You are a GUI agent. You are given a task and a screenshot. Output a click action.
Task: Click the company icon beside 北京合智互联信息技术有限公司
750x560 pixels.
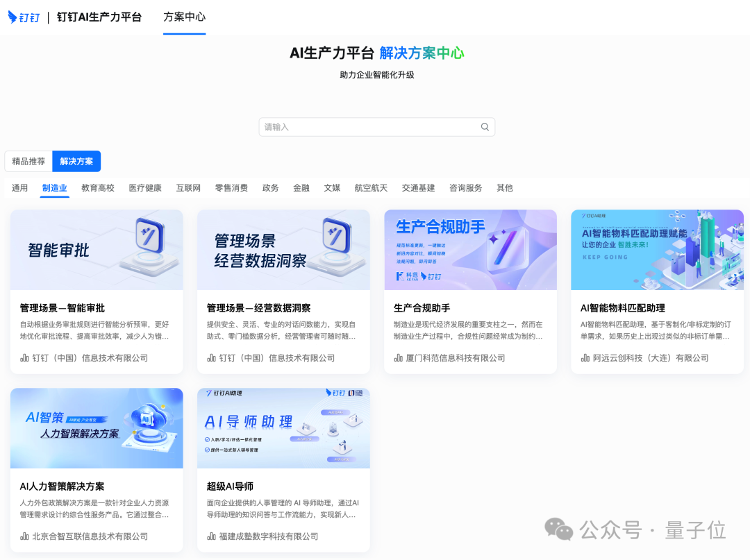coord(24,536)
